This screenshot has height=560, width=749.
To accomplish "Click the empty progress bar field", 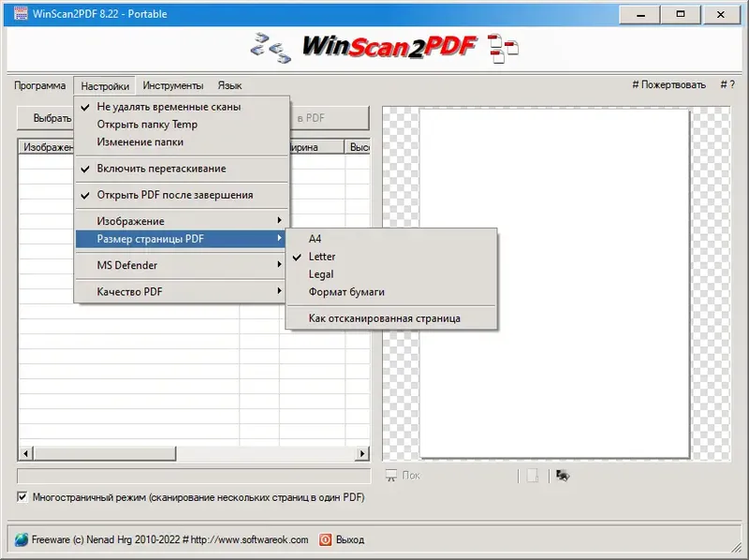I will point(194,476).
